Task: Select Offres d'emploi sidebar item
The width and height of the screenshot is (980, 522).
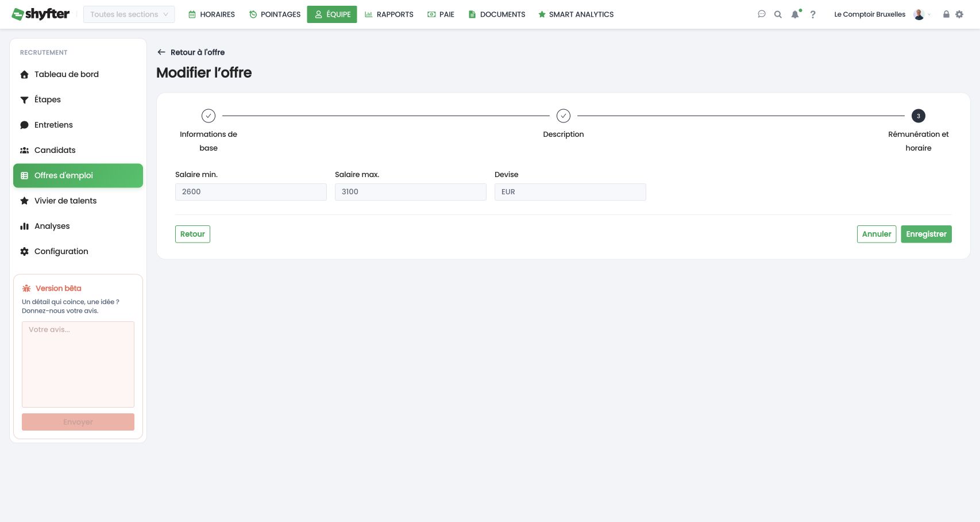Action: [78, 175]
